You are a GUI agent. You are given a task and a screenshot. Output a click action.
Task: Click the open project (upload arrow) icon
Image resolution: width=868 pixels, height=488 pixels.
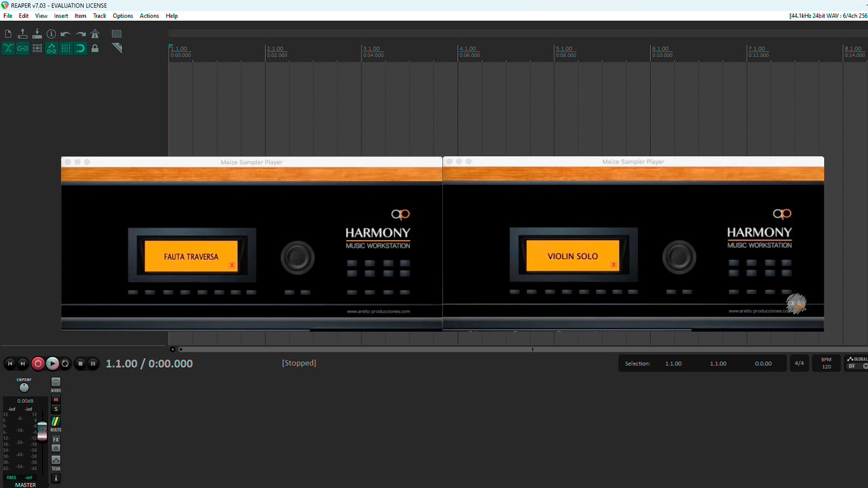pos(23,34)
